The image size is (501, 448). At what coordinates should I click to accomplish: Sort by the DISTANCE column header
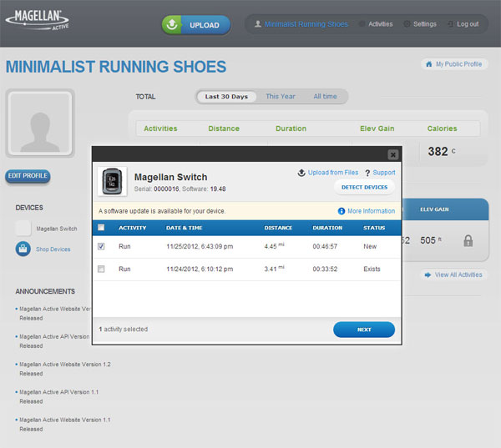click(278, 228)
